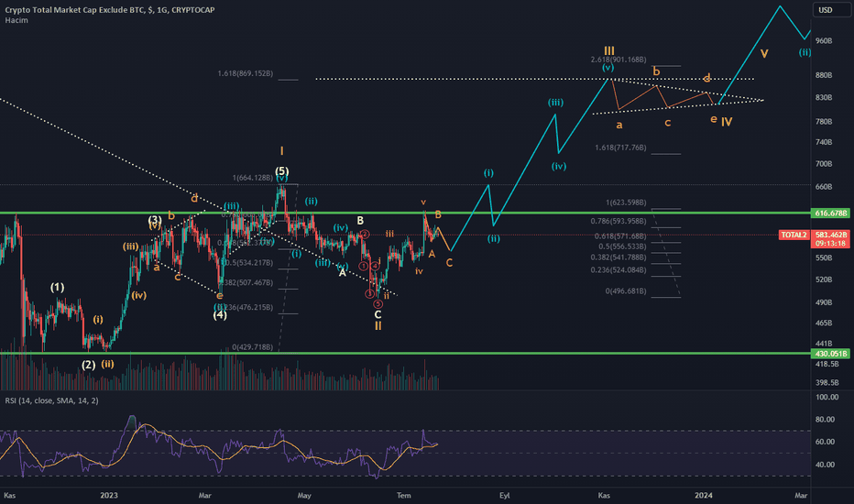Screen dimensions: 854x504
Task: Select the RSI (14, close, SMA) indicator label
Action: [51, 400]
